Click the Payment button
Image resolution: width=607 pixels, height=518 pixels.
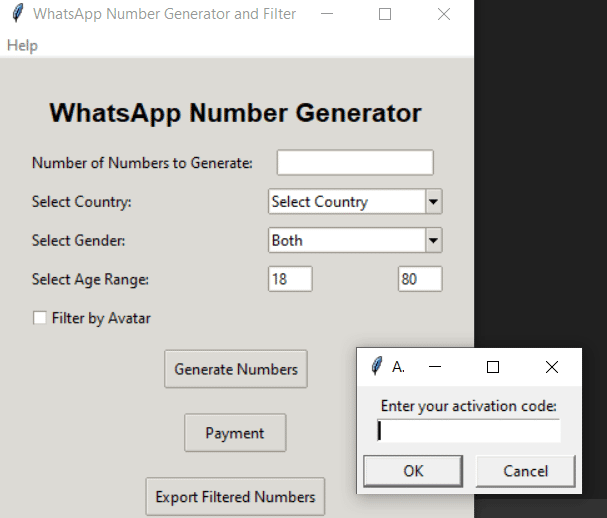click(235, 433)
